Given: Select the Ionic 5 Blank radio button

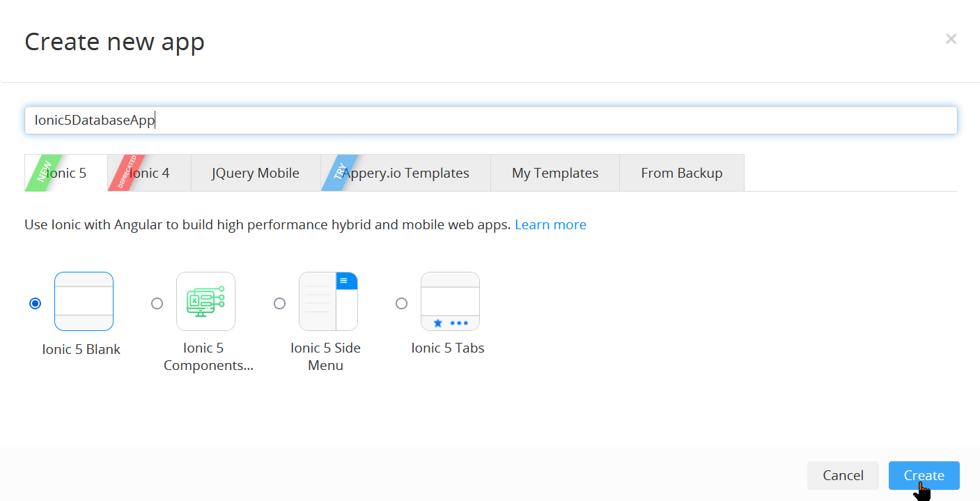Looking at the screenshot, I should (x=36, y=303).
